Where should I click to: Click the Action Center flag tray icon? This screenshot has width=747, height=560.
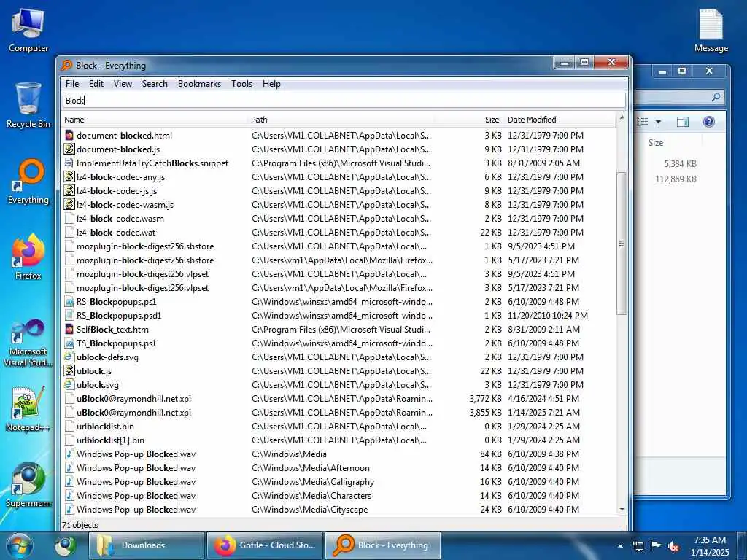pos(656,546)
